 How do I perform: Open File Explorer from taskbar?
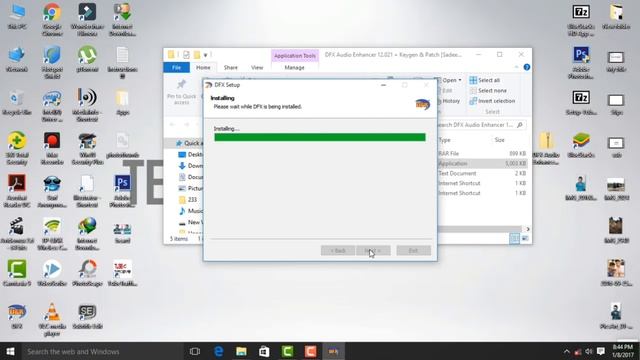coord(241,351)
